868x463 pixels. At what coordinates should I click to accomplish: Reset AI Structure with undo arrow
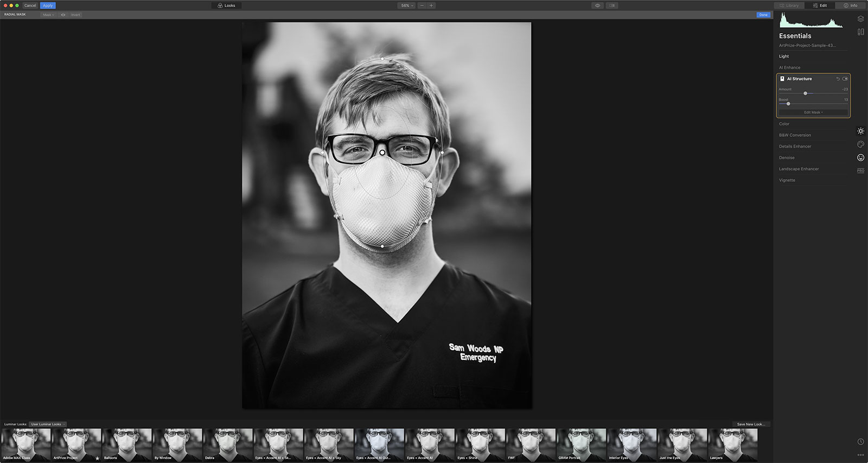838,79
